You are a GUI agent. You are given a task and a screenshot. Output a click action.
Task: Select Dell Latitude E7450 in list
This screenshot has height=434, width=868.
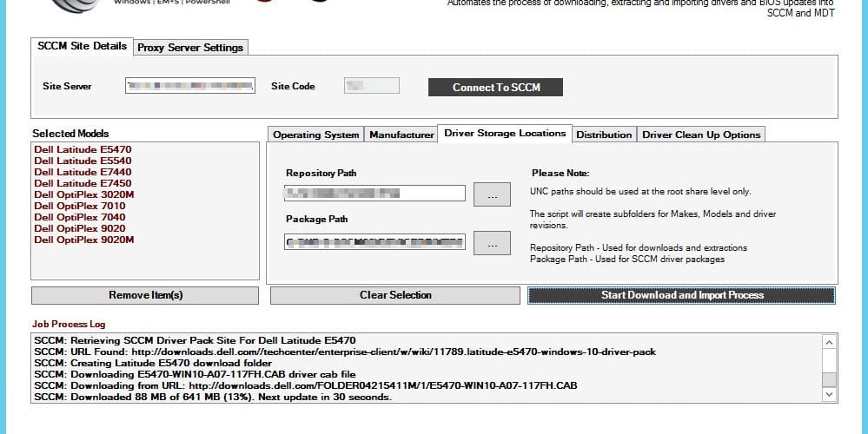[x=83, y=183]
